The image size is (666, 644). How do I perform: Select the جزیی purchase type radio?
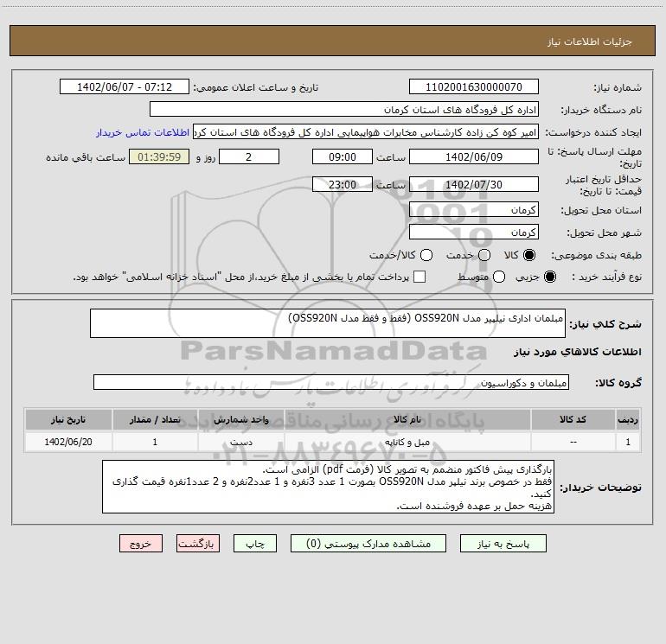(550, 277)
